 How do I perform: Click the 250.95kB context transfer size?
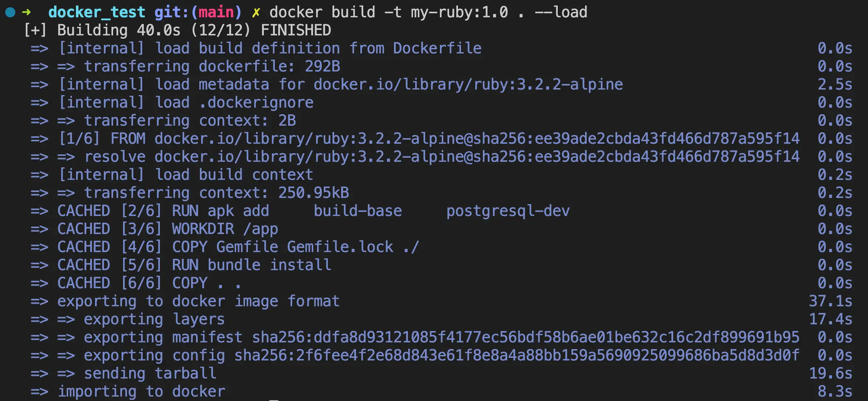pyautogui.click(x=313, y=193)
